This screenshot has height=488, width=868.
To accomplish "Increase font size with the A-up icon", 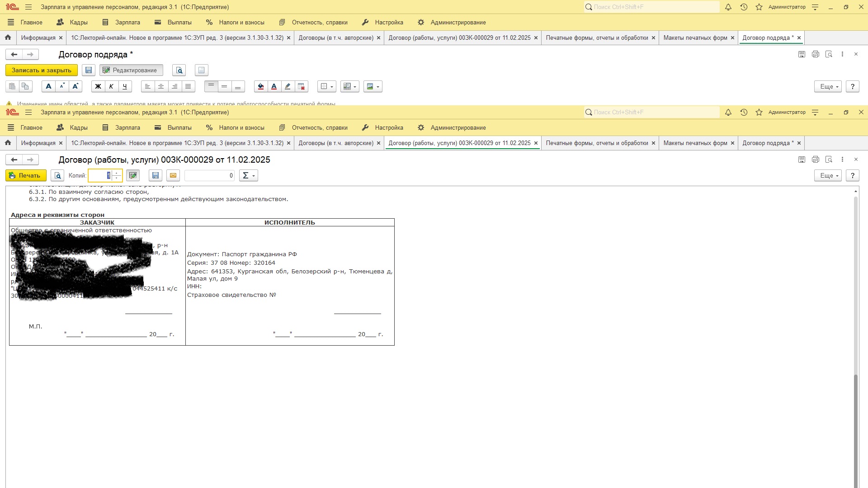I will coord(75,86).
